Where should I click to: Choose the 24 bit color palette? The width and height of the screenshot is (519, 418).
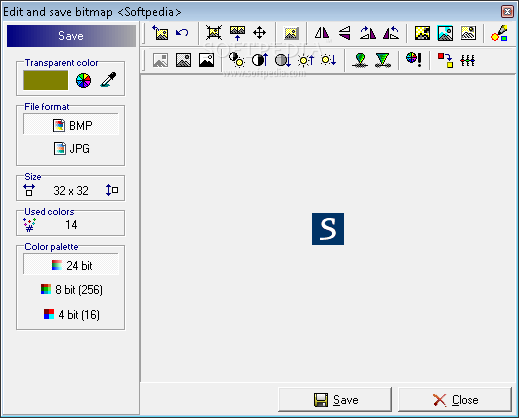pyautogui.click(x=71, y=265)
